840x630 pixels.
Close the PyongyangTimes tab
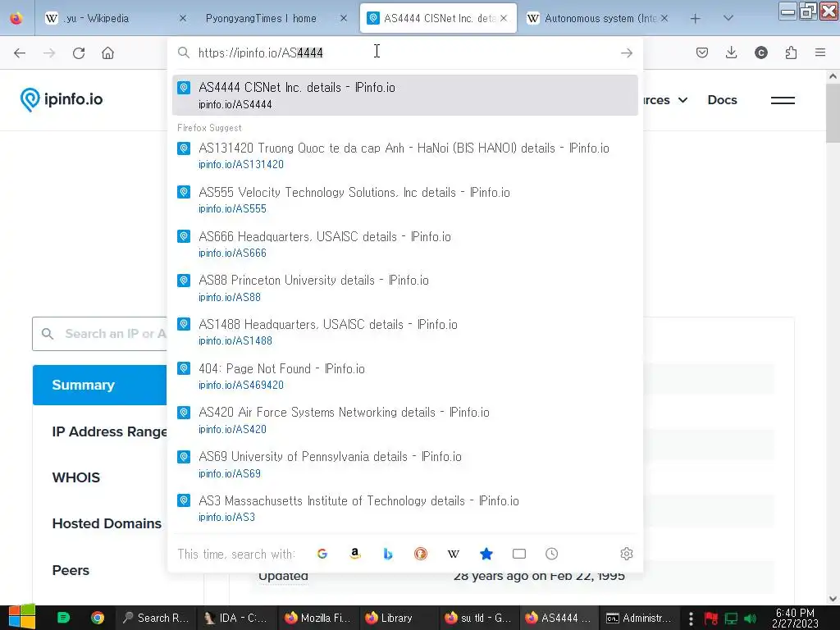pos(344,18)
